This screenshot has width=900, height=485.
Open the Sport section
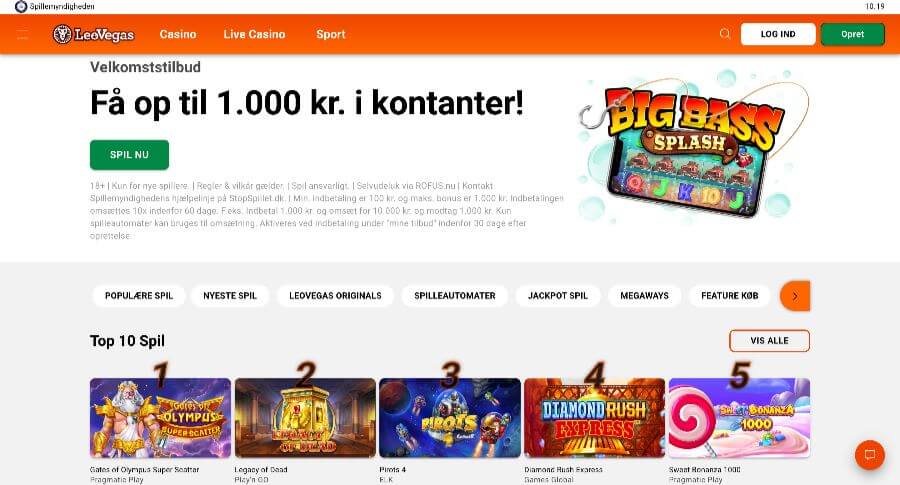point(331,34)
